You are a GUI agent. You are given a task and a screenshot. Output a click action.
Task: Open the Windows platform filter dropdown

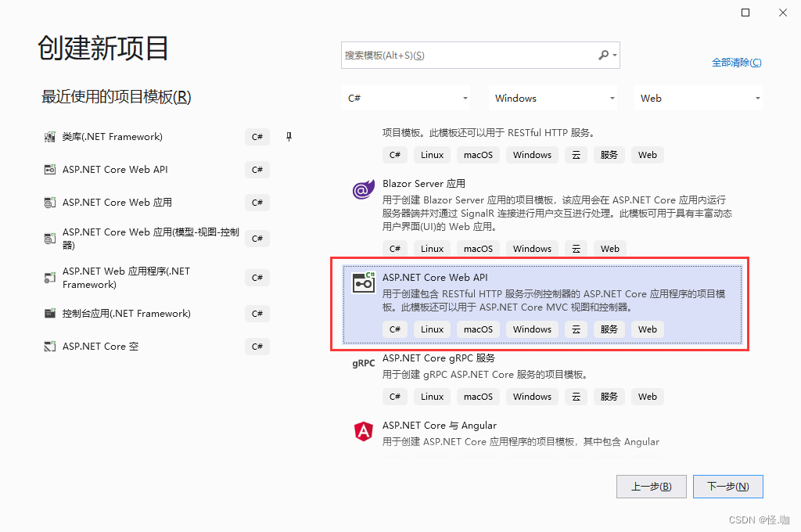[x=553, y=98]
